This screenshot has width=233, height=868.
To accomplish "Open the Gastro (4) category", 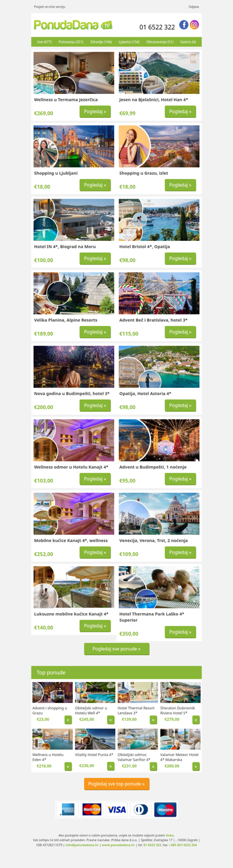I will pyautogui.click(x=188, y=42).
